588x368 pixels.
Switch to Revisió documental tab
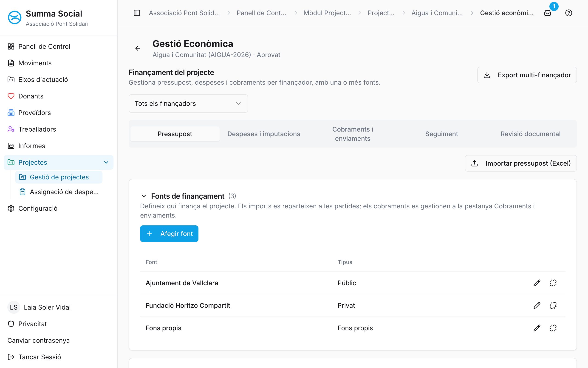coord(530,134)
